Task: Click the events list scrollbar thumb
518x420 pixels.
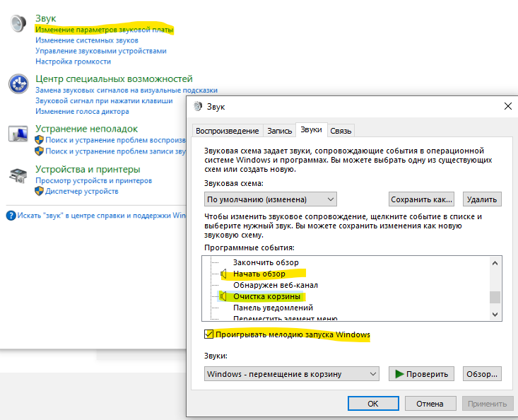Action: point(495,297)
